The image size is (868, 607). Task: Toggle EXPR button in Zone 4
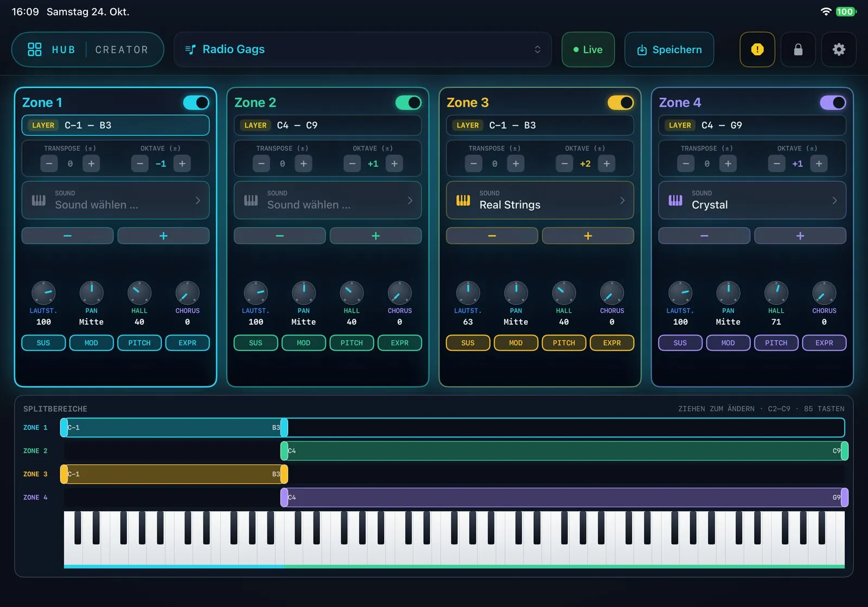pos(824,343)
